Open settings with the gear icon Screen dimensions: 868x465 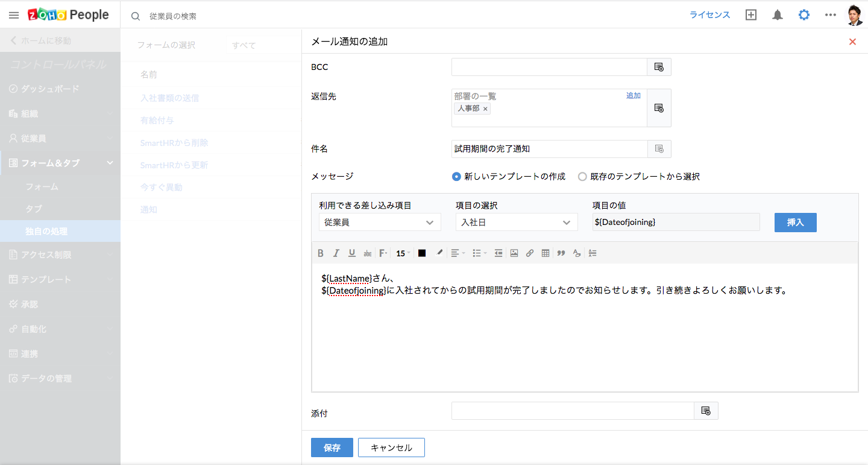click(804, 15)
